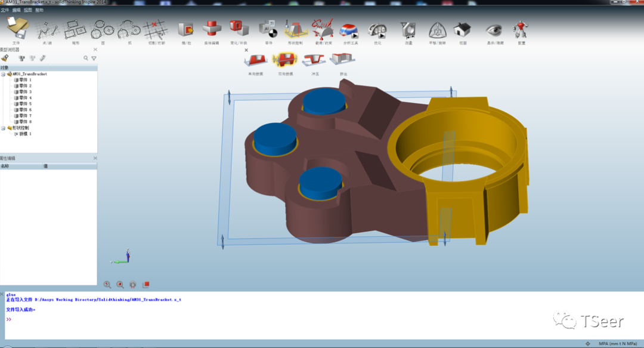The width and height of the screenshot is (644, 348).
Task: Toggle visibility of 零件 3 in model browser
Action: point(16,92)
